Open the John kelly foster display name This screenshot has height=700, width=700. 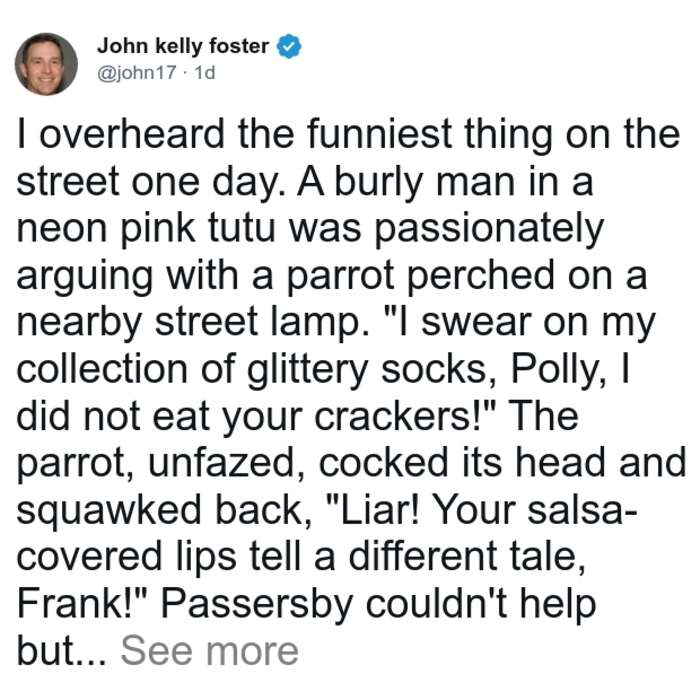point(183,46)
